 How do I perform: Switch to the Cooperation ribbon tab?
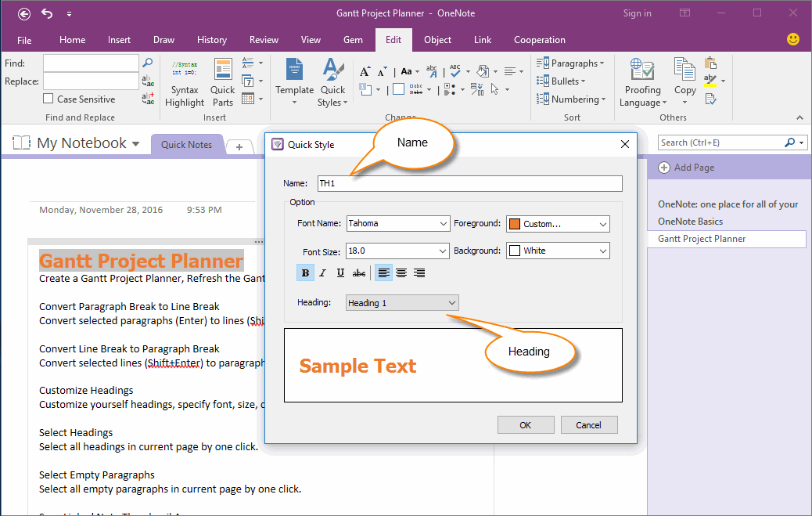click(x=540, y=40)
